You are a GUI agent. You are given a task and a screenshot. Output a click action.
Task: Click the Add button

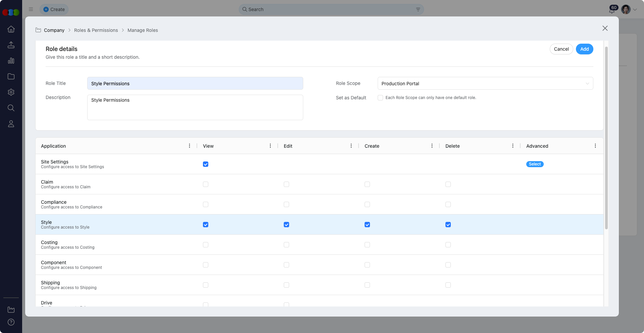click(x=584, y=49)
